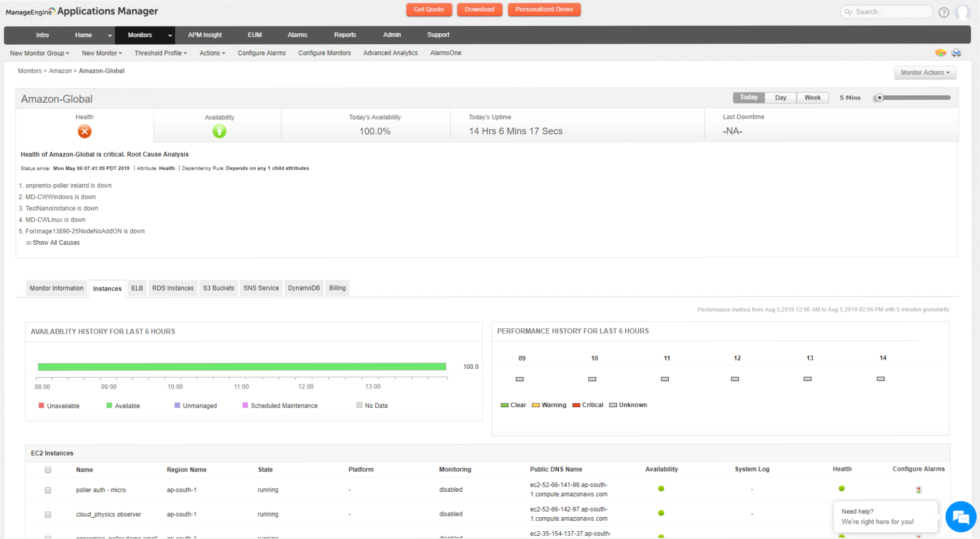
Task: Click the performance marker under hour 10
Action: pyautogui.click(x=592, y=379)
